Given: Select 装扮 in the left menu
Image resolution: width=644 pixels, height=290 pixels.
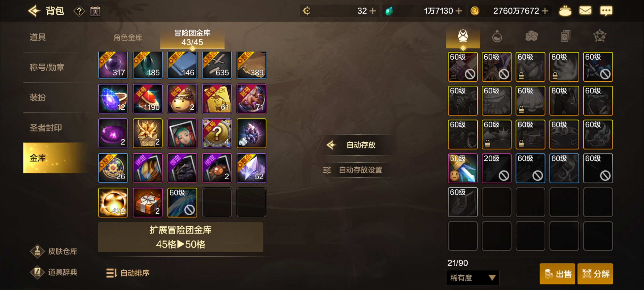Looking at the screenshot, I should coord(38,97).
